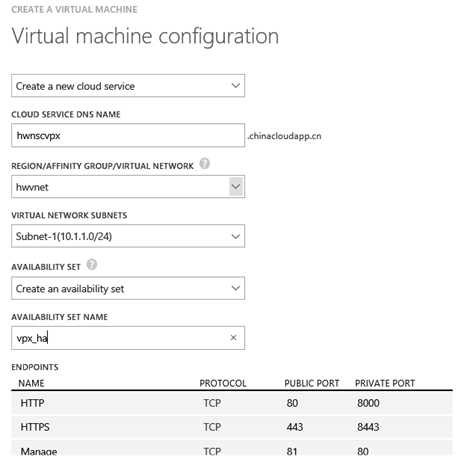The height and width of the screenshot is (474, 458).
Task: Click the PRIVATE PORT column header
Action: [x=385, y=383]
